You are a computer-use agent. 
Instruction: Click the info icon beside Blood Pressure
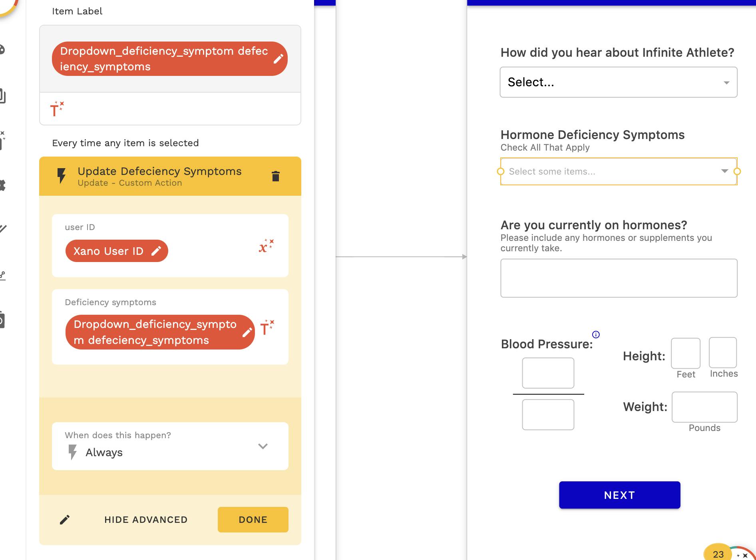coord(595,335)
